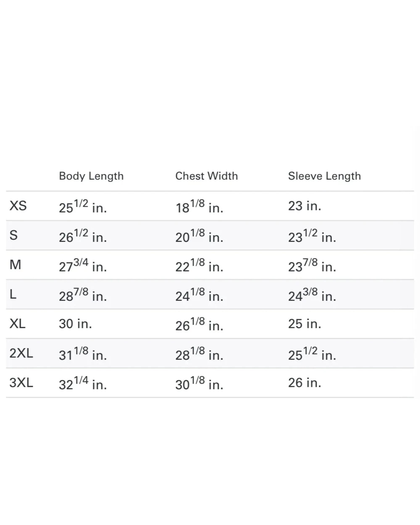Click XS body length 25 1/2 in.
This screenshot has width=420, height=525.
tap(83, 206)
